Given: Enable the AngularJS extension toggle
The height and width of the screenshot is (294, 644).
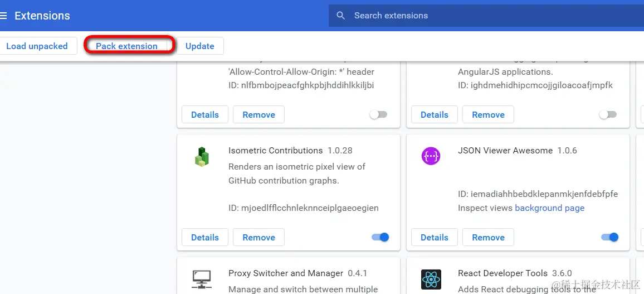Looking at the screenshot, I should click(x=608, y=115).
